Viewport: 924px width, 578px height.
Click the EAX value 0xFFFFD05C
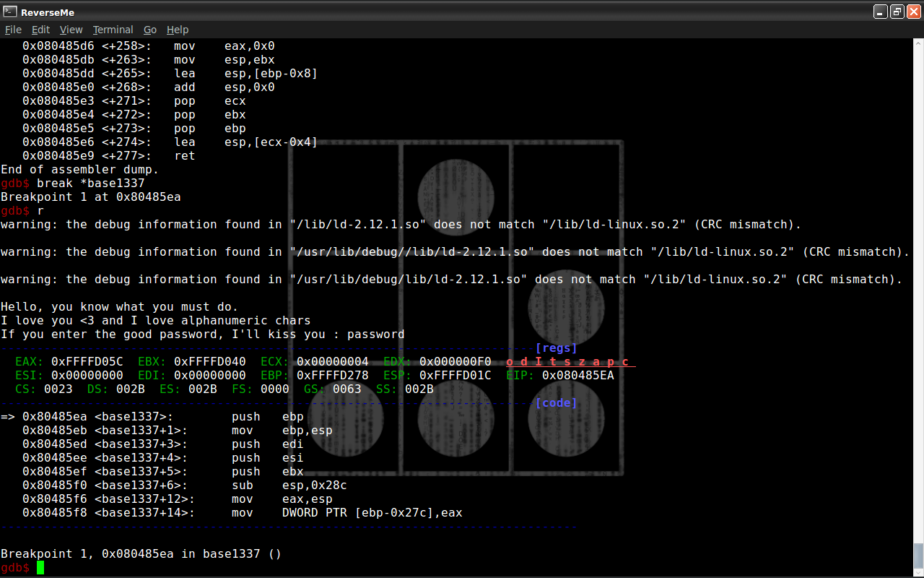87,362
